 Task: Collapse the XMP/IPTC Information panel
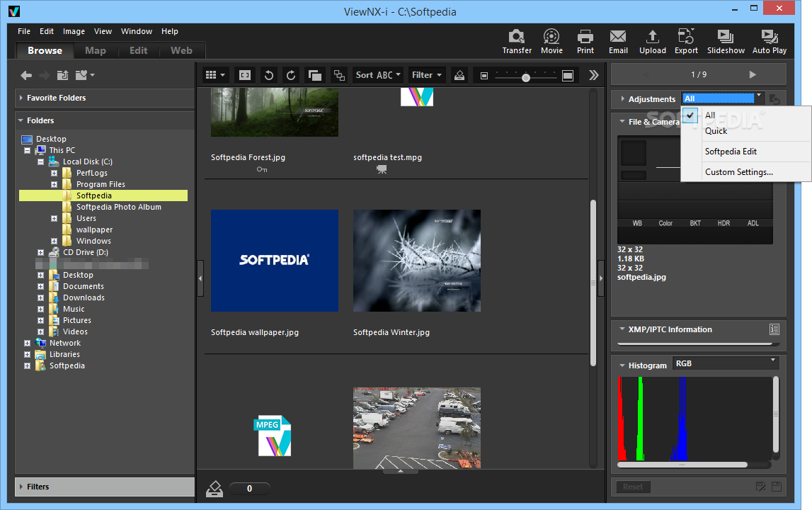pos(622,329)
